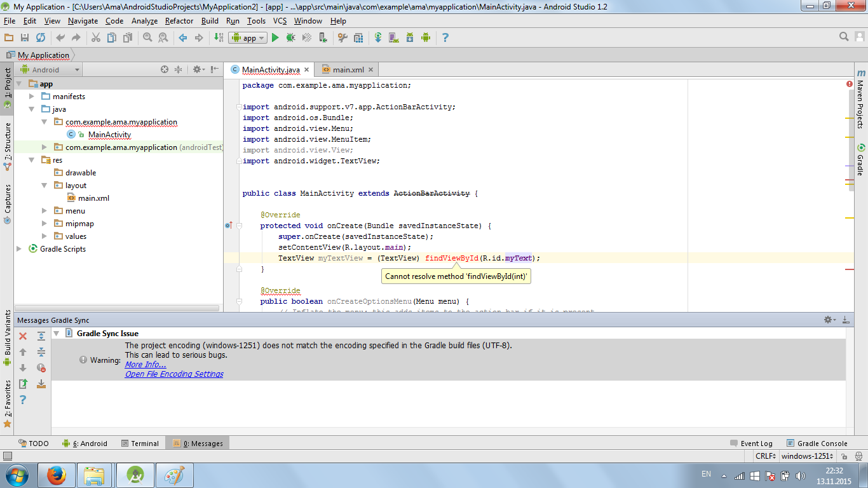Open the Gradle side panel tab
This screenshot has height=488, width=868.
[x=861, y=160]
